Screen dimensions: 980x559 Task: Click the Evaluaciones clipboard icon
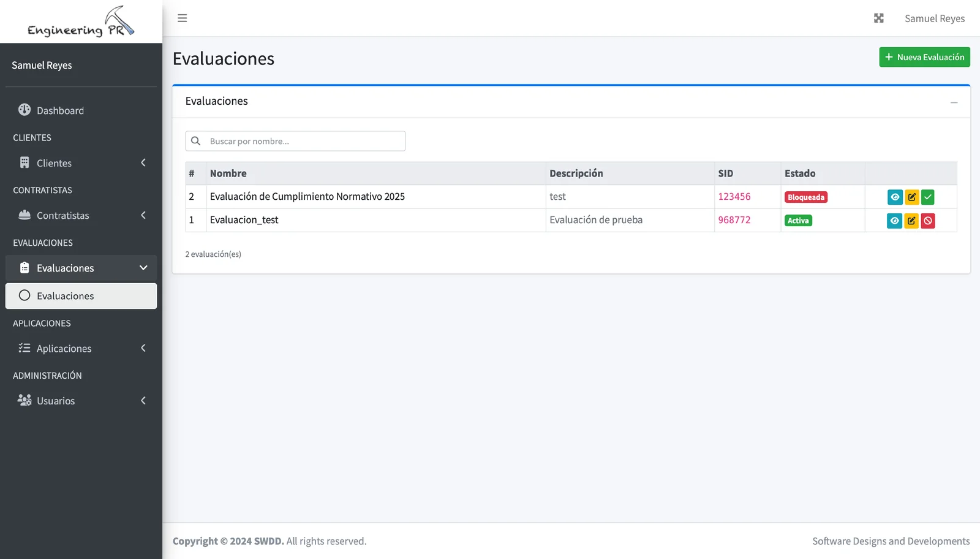tap(24, 267)
